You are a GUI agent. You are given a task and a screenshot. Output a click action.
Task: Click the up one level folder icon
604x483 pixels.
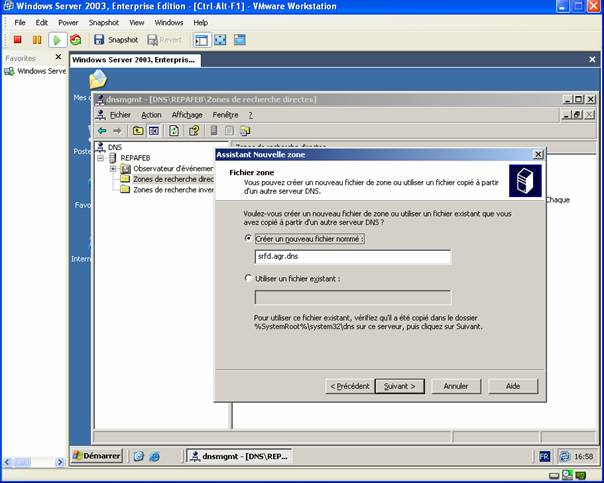pos(138,131)
